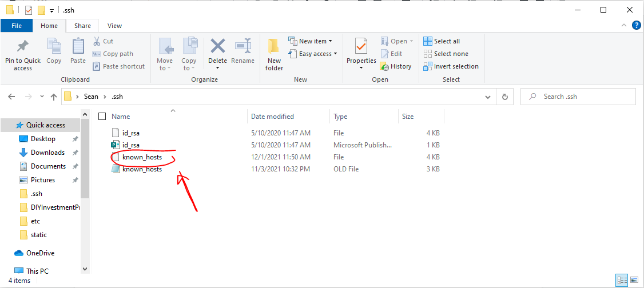Switch to the Home ribbon tab
Viewport: 644px width, 288px height.
point(49,26)
